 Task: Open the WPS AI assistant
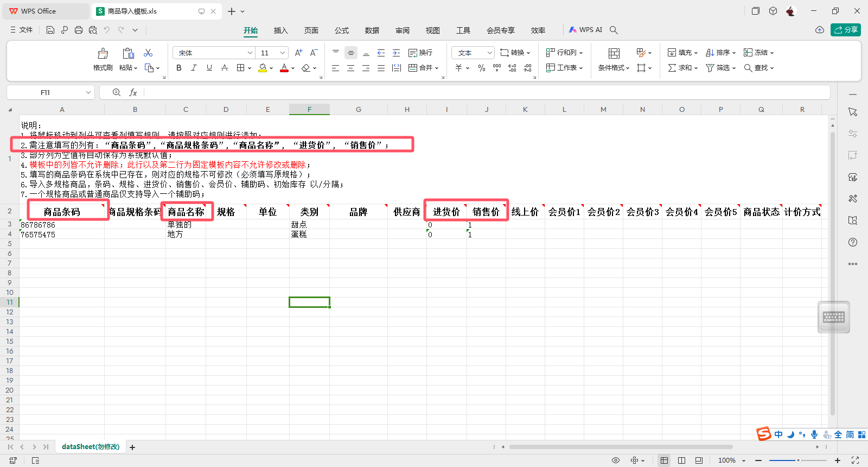[585, 30]
